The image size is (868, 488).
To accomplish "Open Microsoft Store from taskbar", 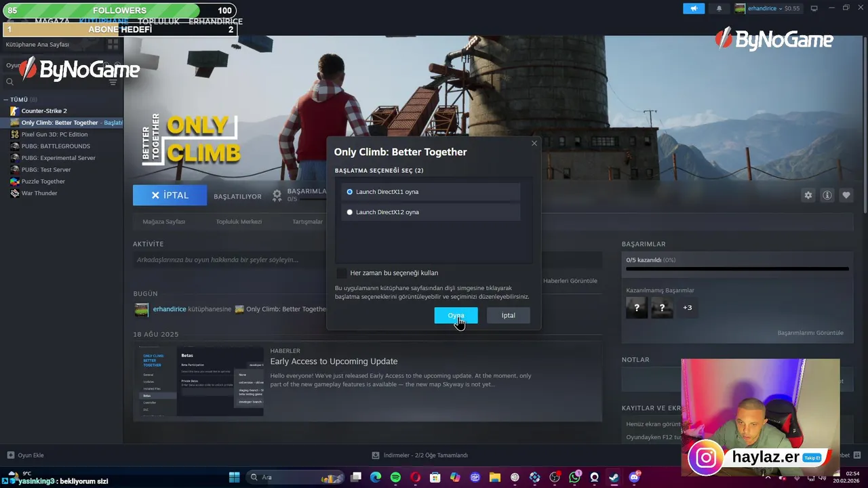I will 435,477.
